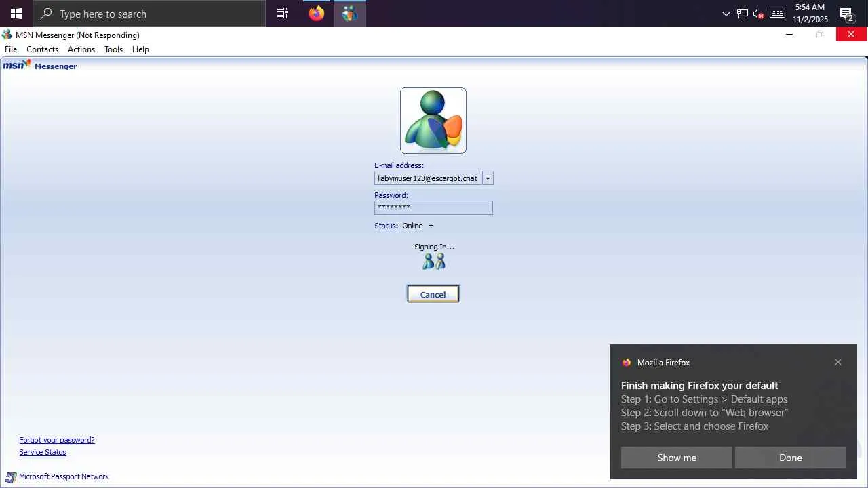This screenshot has width=868, height=488.
Task: Open the Action Center notifications icon
Action: [847, 14]
